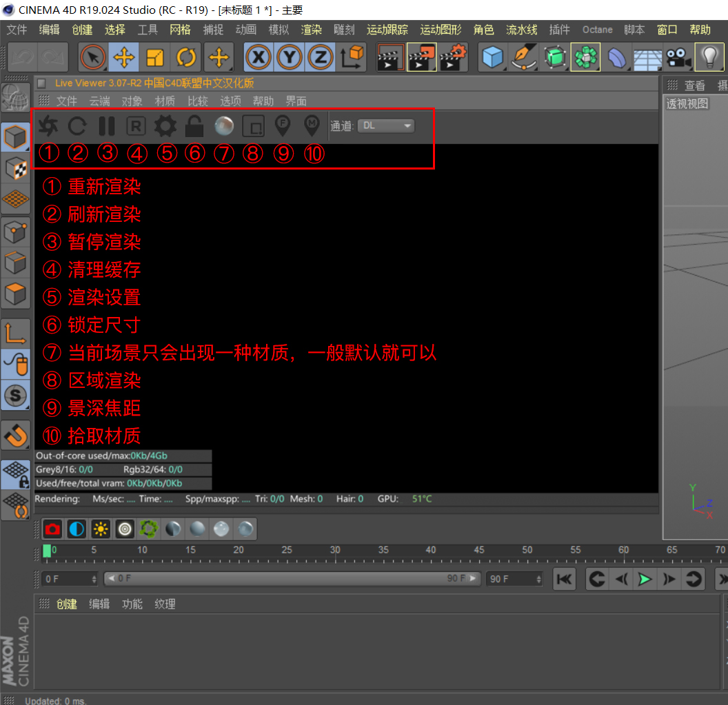Open the 查看 viewport menu
Screen dimensions: 728x705
pyautogui.click(x=695, y=85)
